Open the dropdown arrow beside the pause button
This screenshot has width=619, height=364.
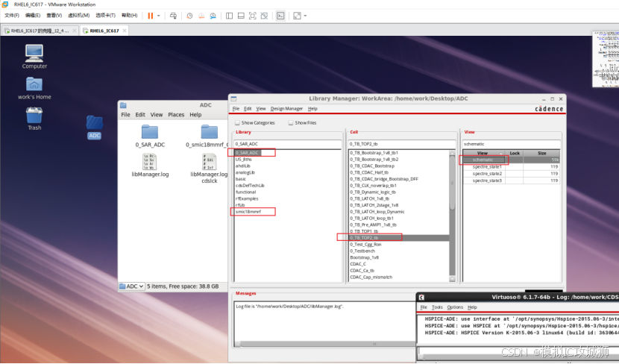159,16
